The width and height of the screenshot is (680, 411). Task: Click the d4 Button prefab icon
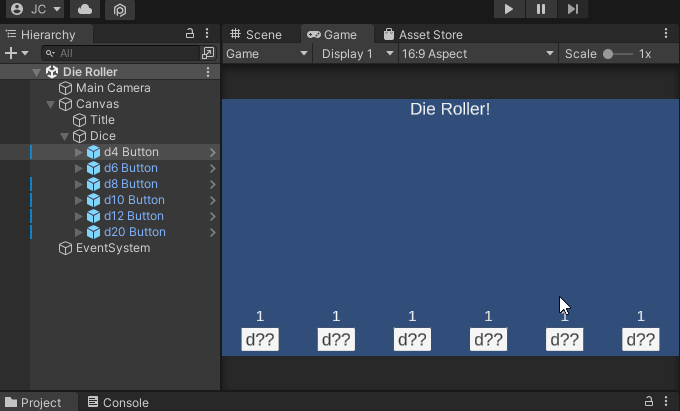93,152
